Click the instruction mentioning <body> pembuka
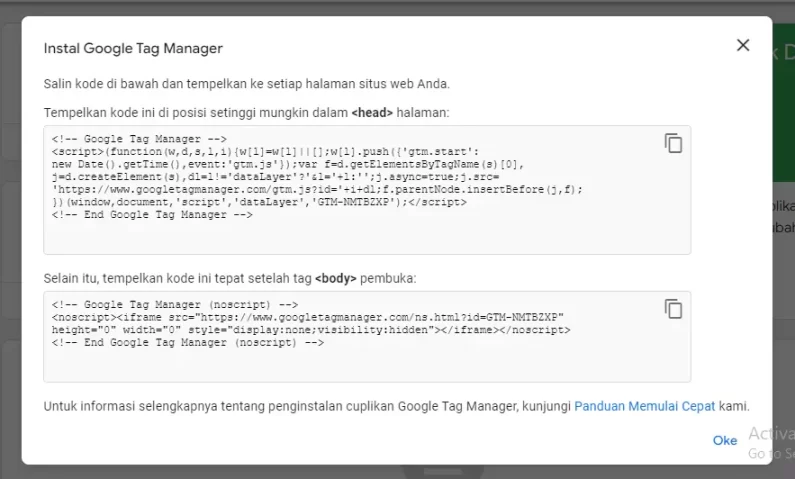Screen dimensions: 795x479 [230, 278]
